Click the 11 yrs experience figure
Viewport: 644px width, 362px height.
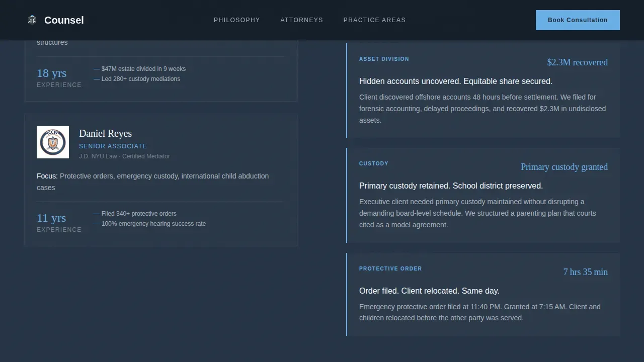pyautogui.click(x=51, y=218)
